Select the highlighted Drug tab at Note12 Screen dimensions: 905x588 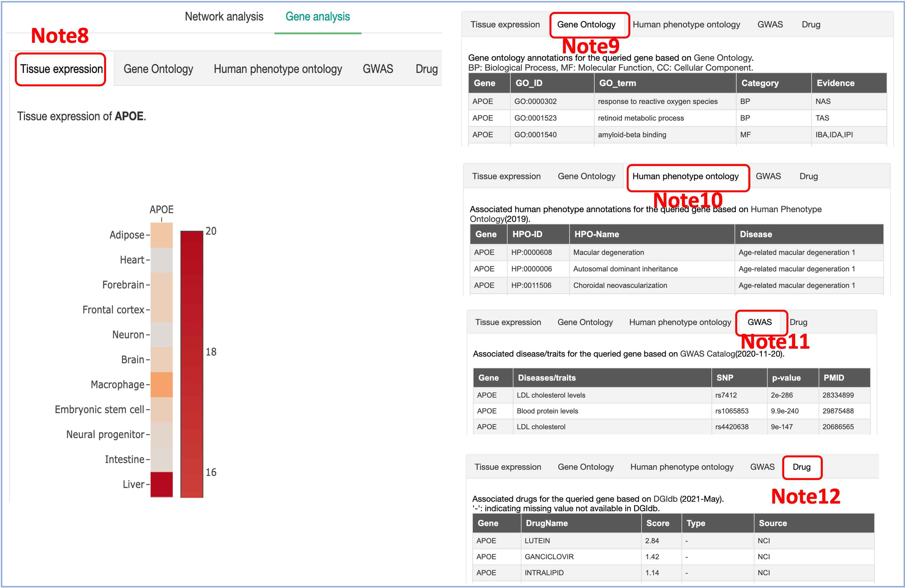pos(801,467)
